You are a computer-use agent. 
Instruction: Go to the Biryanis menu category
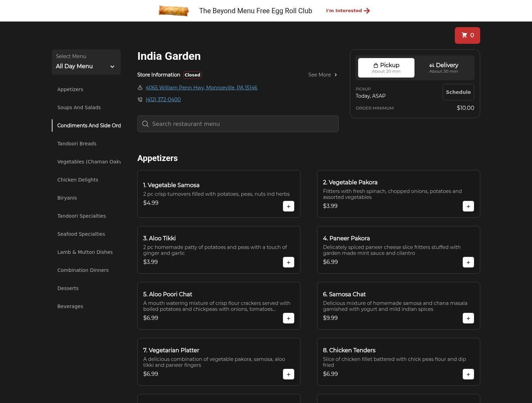[67, 198]
